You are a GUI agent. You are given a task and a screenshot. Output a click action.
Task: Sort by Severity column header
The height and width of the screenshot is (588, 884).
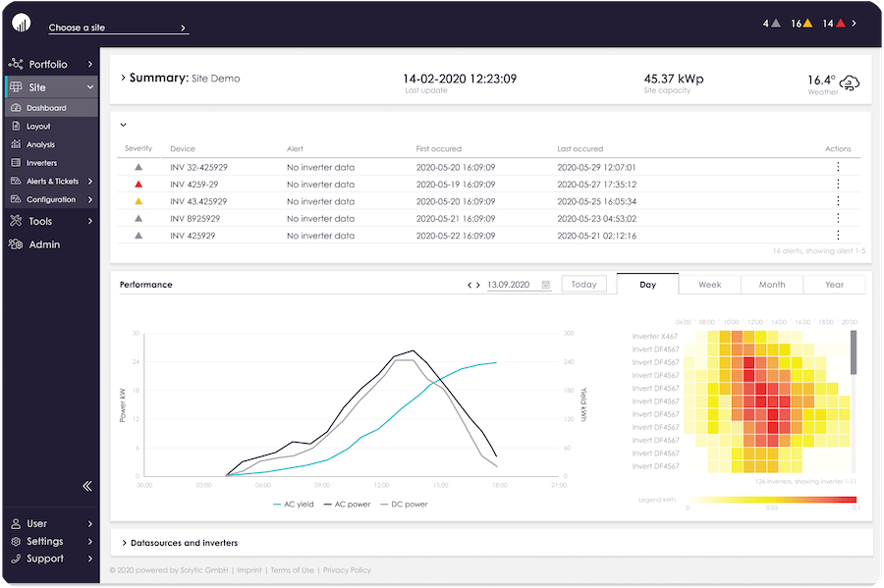click(x=138, y=148)
